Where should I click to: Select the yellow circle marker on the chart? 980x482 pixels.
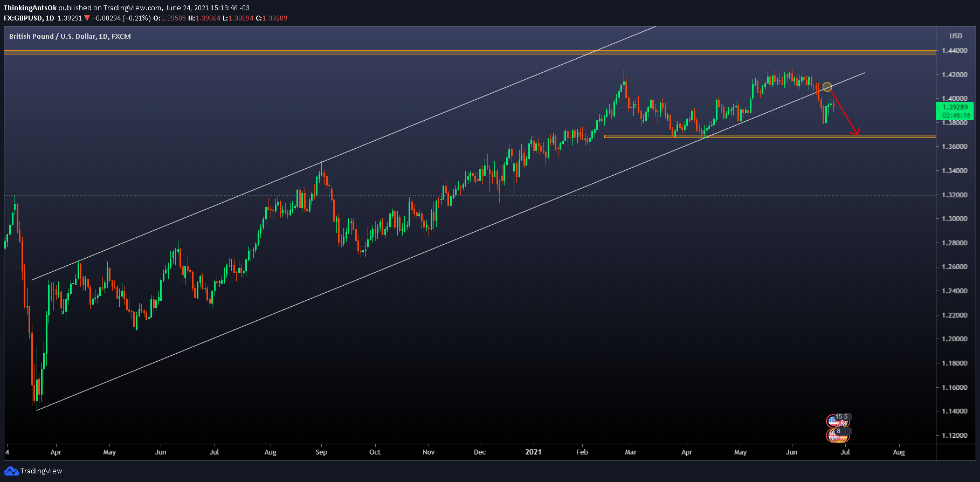tap(827, 87)
